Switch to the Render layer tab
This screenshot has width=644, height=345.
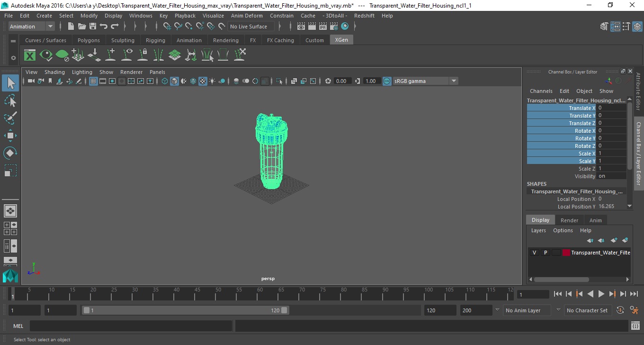click(x=569, y=220)
